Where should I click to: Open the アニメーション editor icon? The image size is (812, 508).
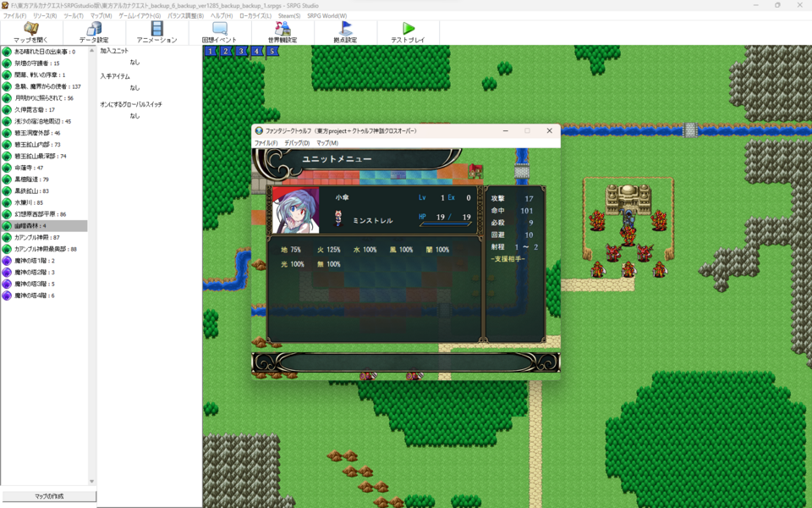[x=157, y=27]
